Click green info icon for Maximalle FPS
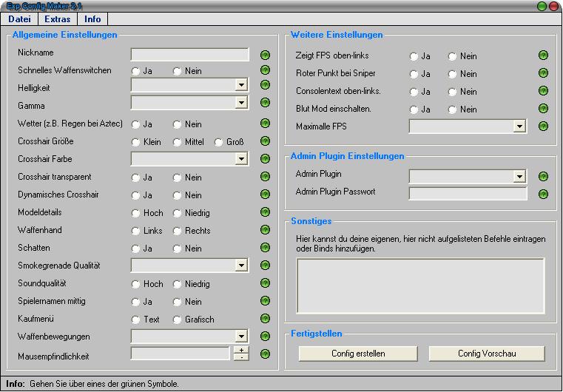 tap(543, 126)
